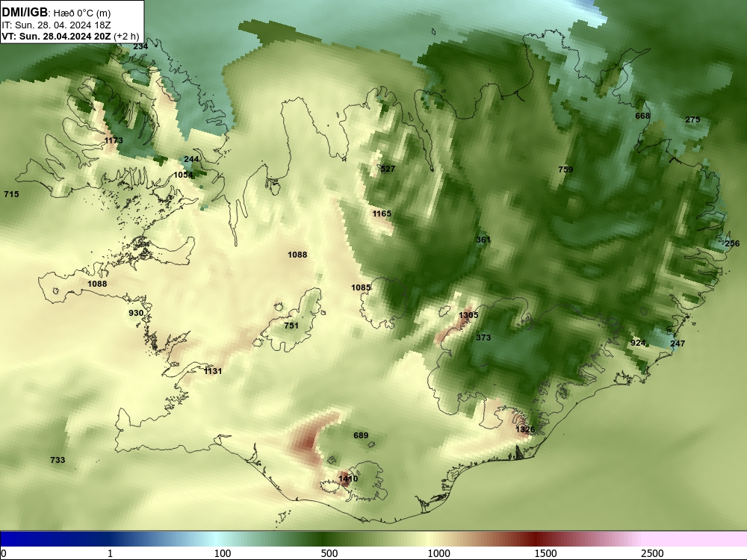This screenshot has height=560, width=747.
Task: Click the 1326 height value
Action: [x=525, y=429]
